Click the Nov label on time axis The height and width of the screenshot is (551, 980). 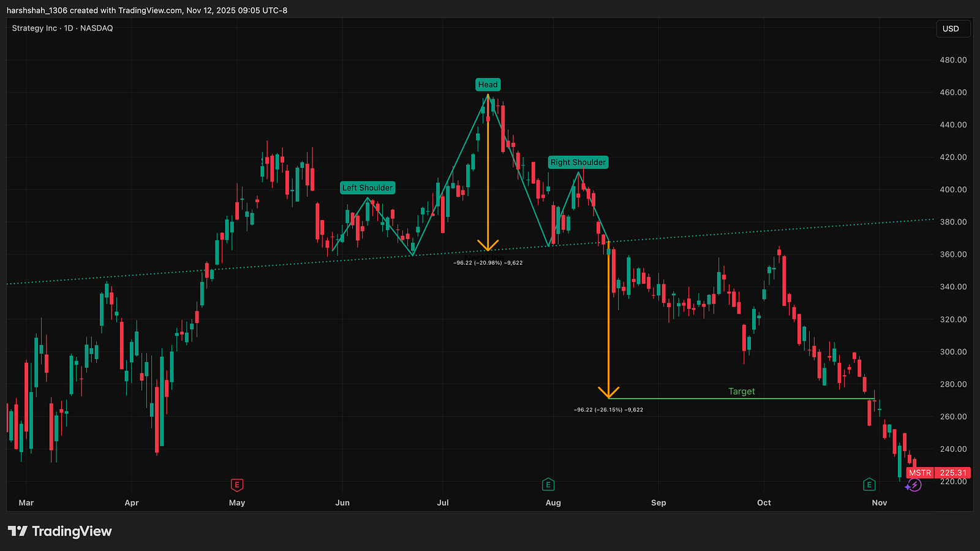tap(880, 503)
